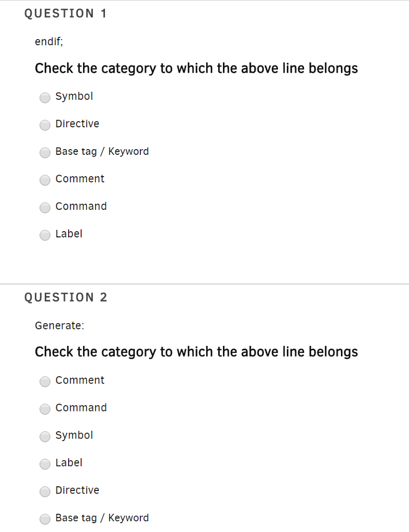409x532 pixels.
Task: Select Command option in Question 1
Action: (45, 208)
